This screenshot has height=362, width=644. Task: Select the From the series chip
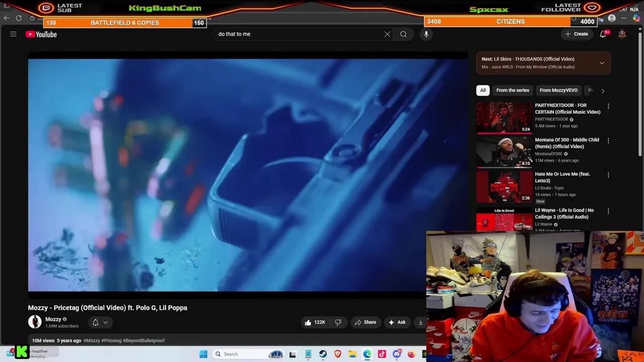[513, 90]
